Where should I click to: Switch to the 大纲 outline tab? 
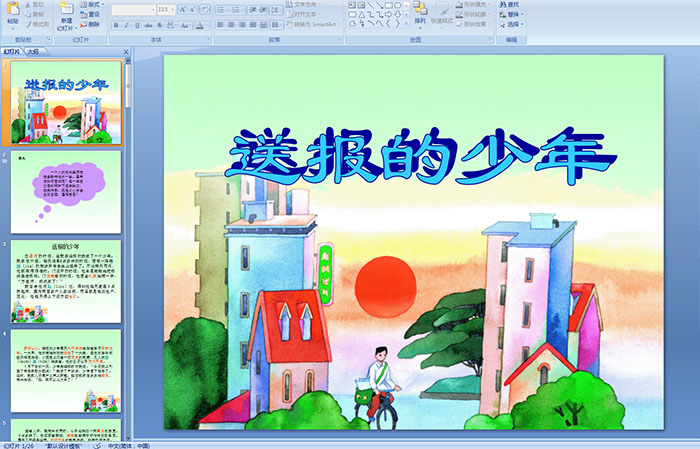(x=33, y=52)
